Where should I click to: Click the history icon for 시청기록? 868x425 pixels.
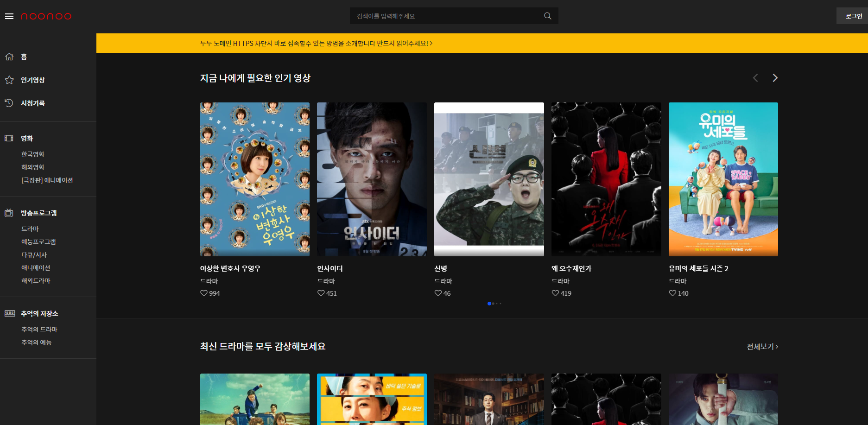click(9, 103)
